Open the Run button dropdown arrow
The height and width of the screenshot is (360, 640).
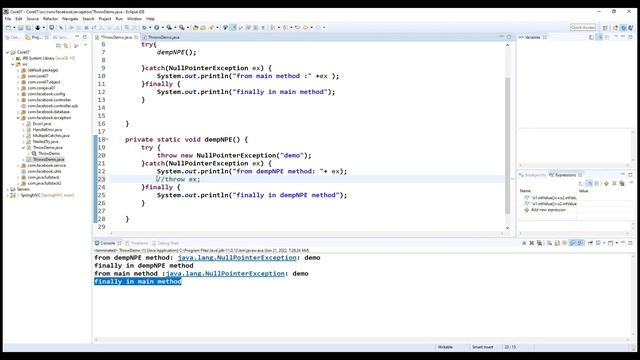[162, 27]
